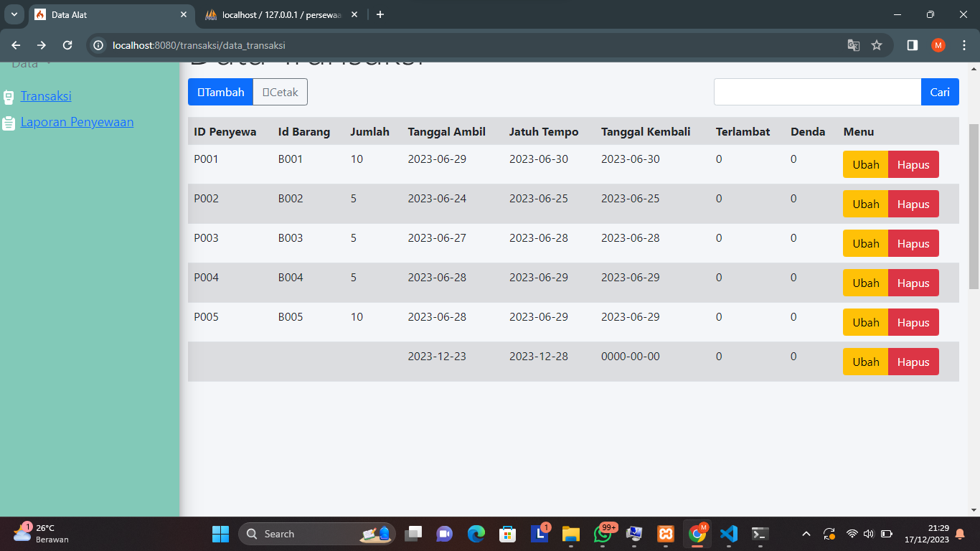Screen dimensions: 980x551
Task: View site information icon beside URL
Action: (x=99, y=45)
